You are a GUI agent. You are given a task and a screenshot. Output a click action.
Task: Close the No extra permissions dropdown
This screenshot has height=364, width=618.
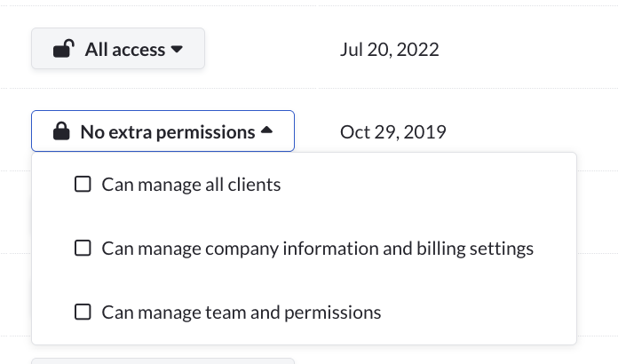coord(162,131)
